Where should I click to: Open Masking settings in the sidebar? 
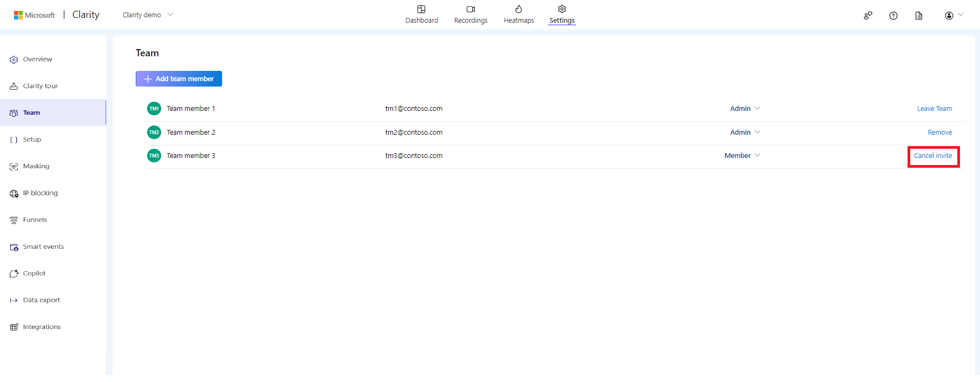pyautogui.click(x=53, y=166)
